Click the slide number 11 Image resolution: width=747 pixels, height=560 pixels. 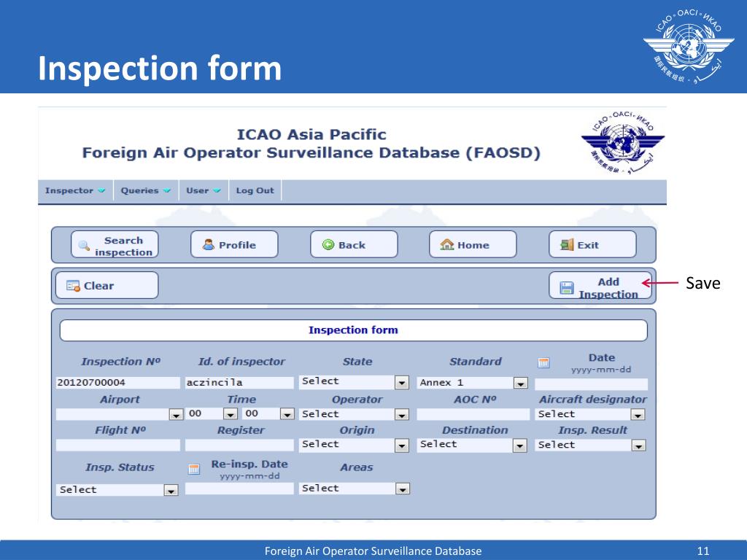(x=703, y=551)
